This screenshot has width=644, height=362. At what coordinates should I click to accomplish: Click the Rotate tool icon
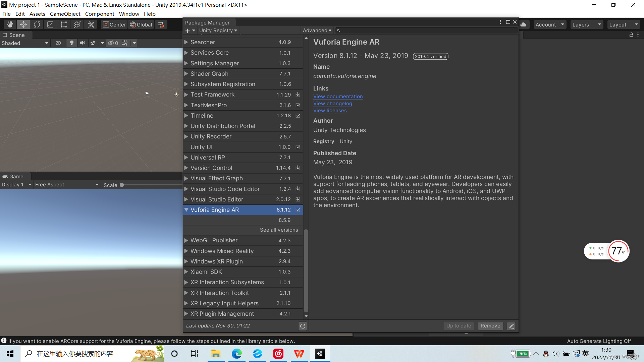[36, 24]
